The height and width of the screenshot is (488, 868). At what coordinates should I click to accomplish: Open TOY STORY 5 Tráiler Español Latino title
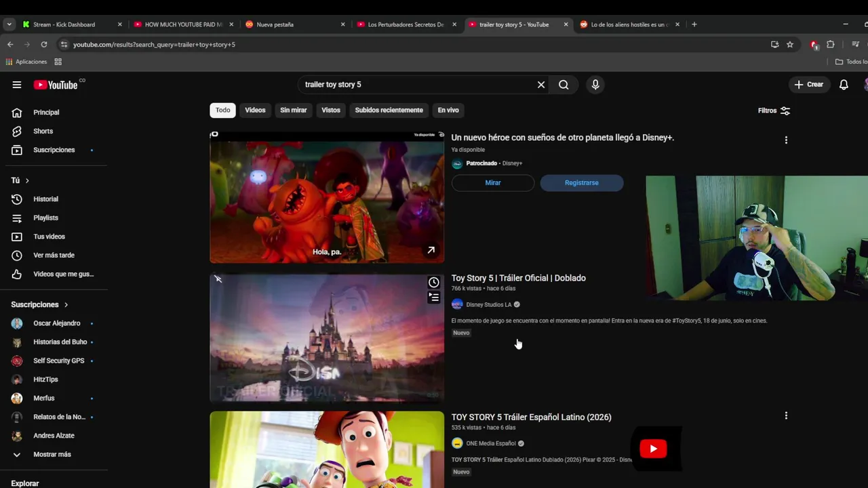[x=532, y=418]
